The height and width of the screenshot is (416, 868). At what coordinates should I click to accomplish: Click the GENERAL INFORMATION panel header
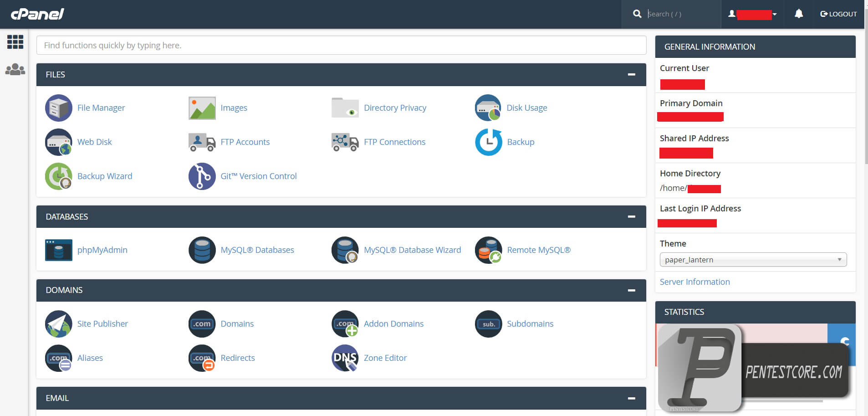756,47
